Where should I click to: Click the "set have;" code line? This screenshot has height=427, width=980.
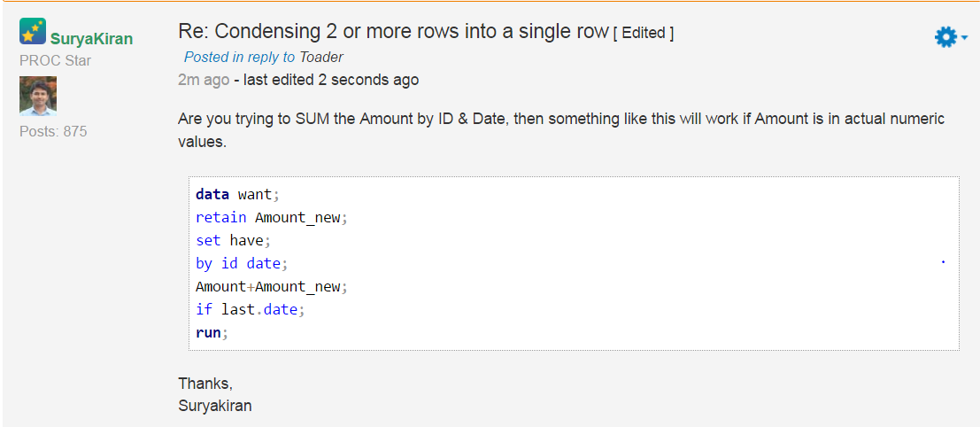pos(233,240)
